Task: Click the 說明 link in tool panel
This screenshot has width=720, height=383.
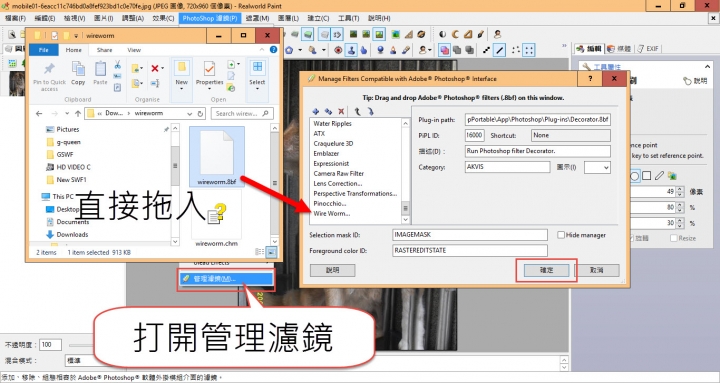Action: (695, 81)
